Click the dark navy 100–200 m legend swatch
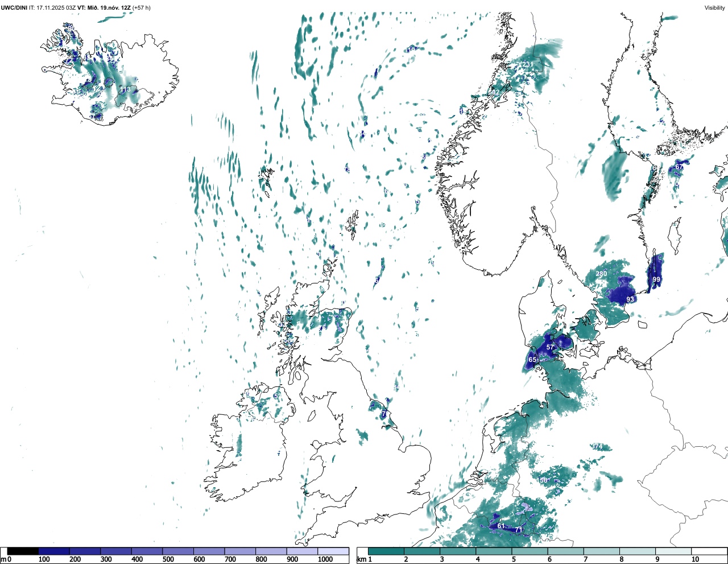The height and width of the screenshot is (564, 728). coord(54,551)
